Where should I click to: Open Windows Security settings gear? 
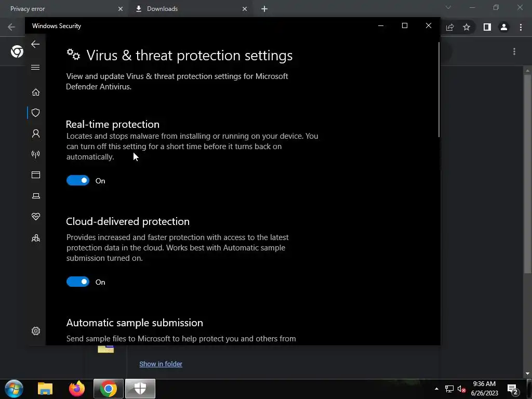click(x=36, y=331)
